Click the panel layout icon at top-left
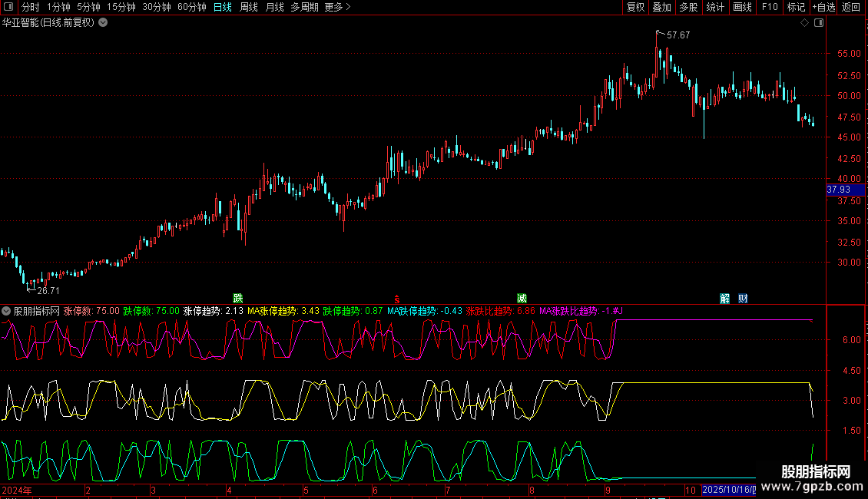 click(x=10, y=7)
